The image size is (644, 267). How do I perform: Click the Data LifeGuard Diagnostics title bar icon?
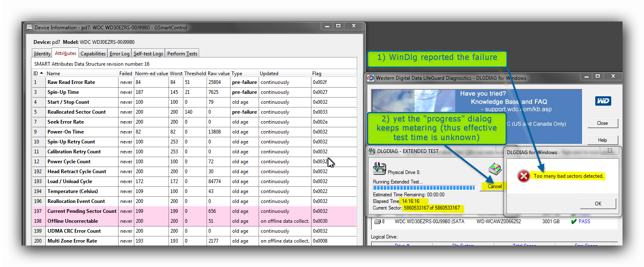pyautogui.click(x=371, y=78)
